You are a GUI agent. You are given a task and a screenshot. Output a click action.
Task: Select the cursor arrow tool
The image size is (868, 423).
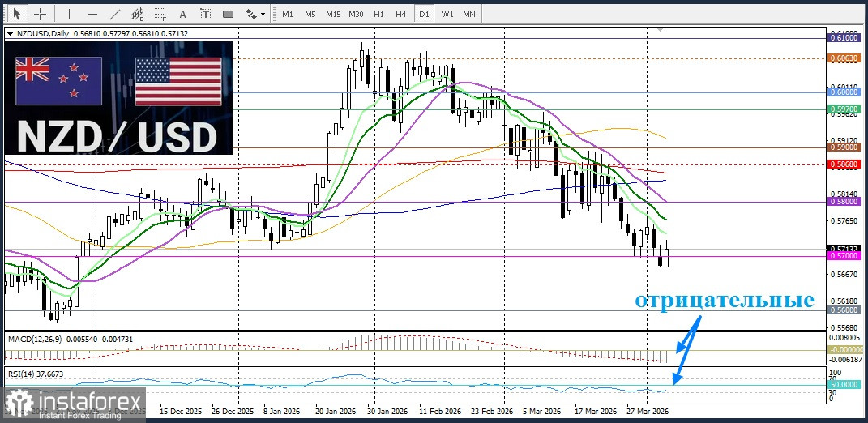16,14
